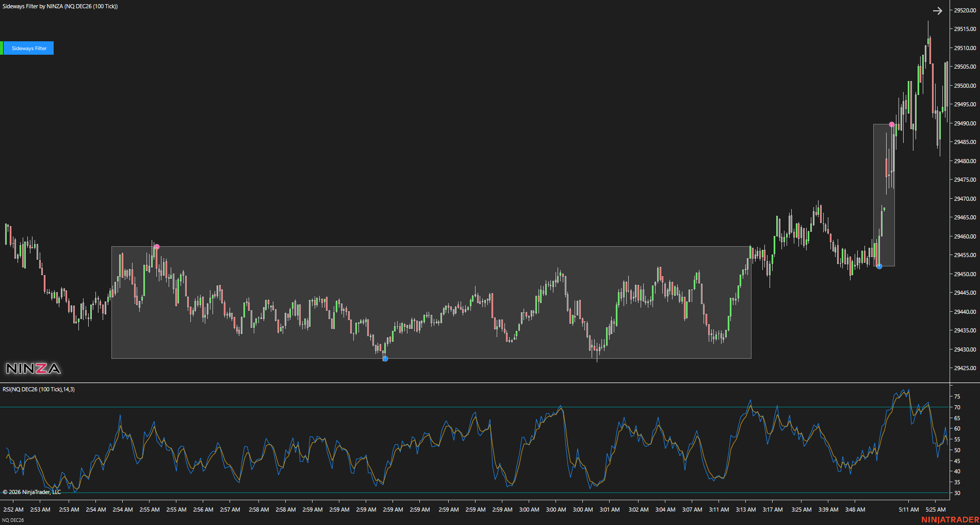The height and width of the screenshot is (525, 980).
Task: Toggle the Sideways Filter button
Action: (x=29, y=48)
